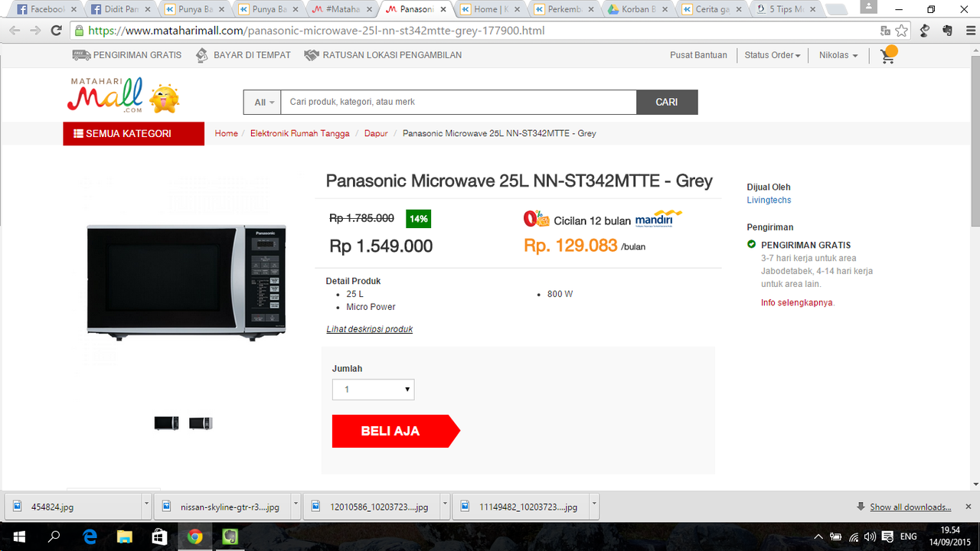Expand the Status Order menu
The image size is (980, 551).
[772, 55]
